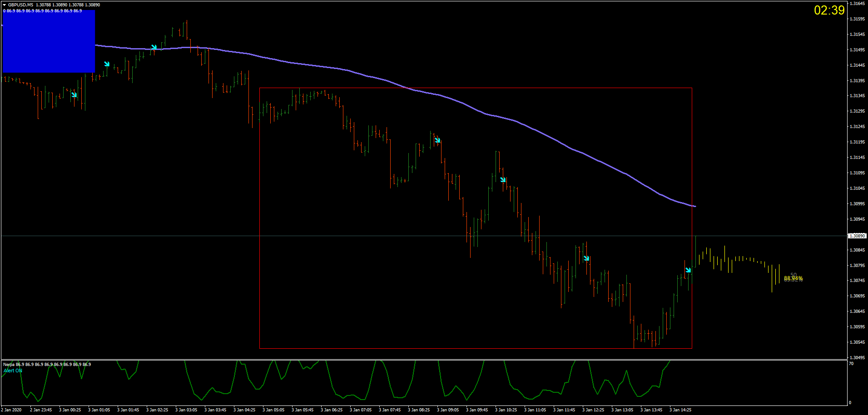Click price axis label 1.31595

[x=857, y=19]
